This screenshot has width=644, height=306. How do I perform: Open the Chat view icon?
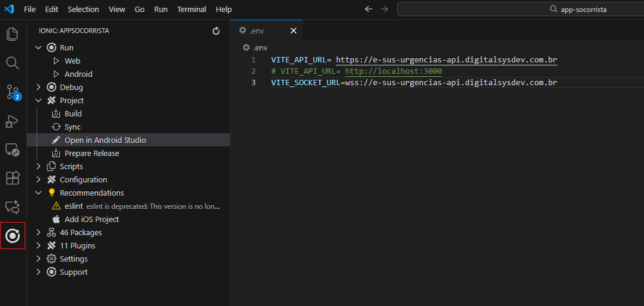pos(13,207)
